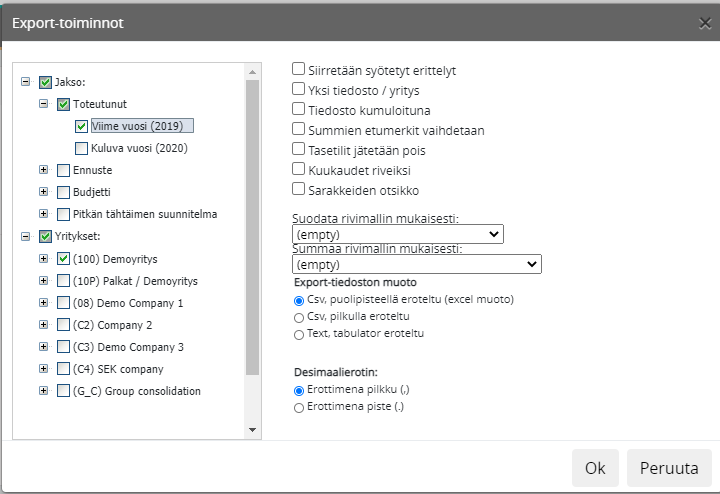Expand the (100) Demoyritys company node
Viewport: 720px width, 494px height.
43,259
